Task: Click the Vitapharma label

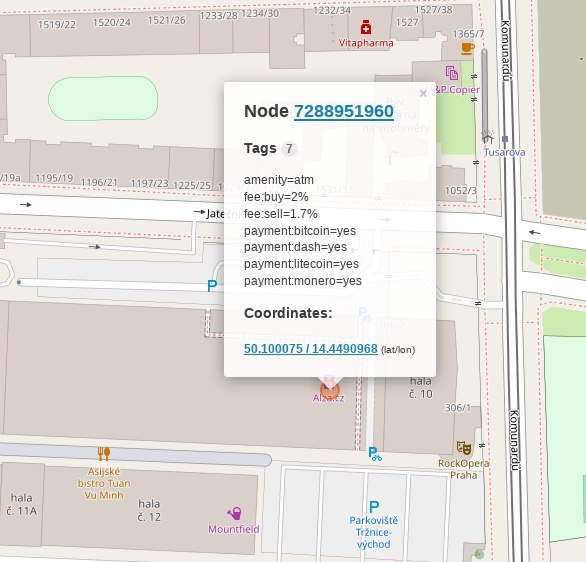Action: pyautogui.click(x=366, y=43)
